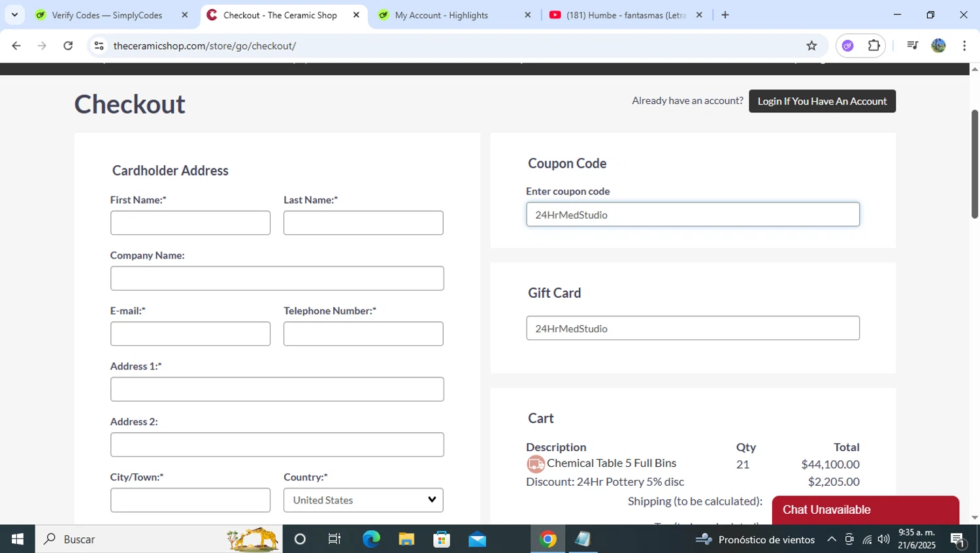Open the notepad app icon in taskbar
This screenshot has height=553, width=980.
(583, 539)
